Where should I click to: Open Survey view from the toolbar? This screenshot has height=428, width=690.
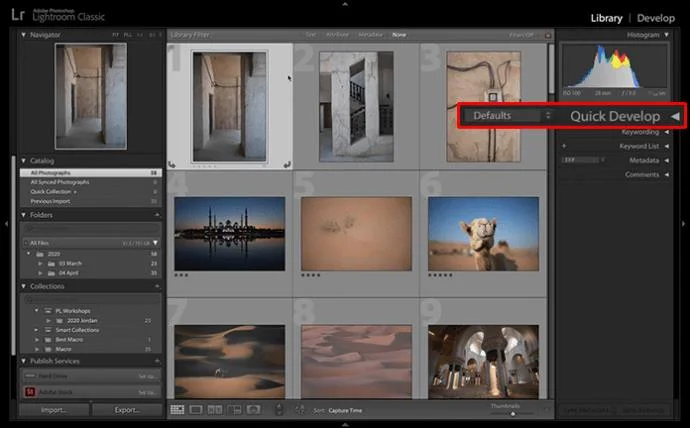click(234, 410)
